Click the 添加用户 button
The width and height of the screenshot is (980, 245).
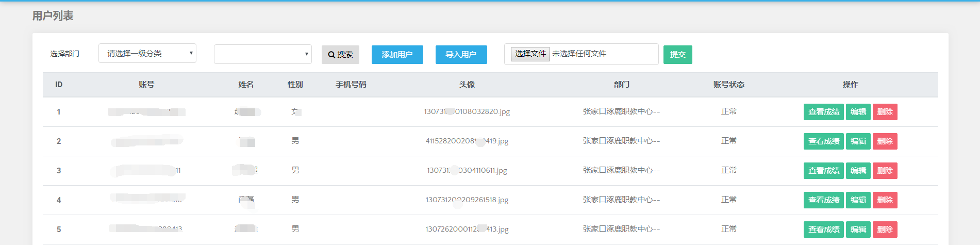tap(397, 55)
